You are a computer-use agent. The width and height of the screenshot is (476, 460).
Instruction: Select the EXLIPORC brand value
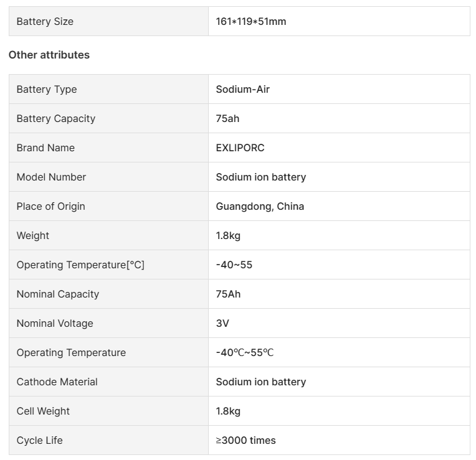click(240, 148)
